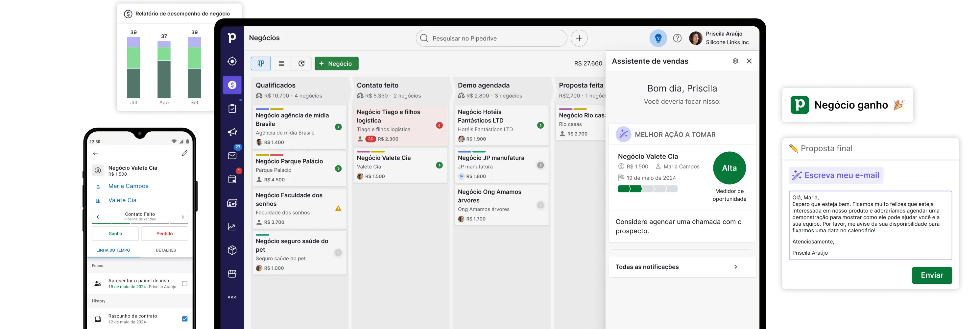Screen dimensions: 980x329
Task: Tap the back arrow on phone screen
Action: 95,153
